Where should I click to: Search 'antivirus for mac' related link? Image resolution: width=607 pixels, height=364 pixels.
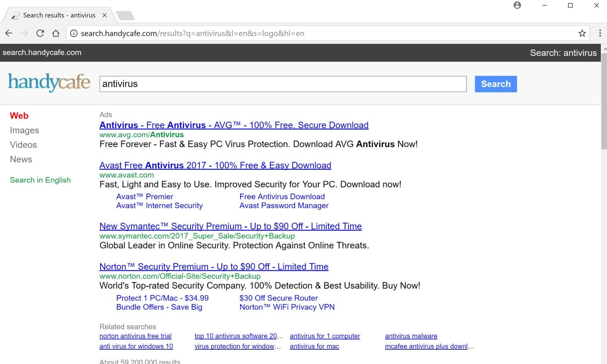point(314,346)
